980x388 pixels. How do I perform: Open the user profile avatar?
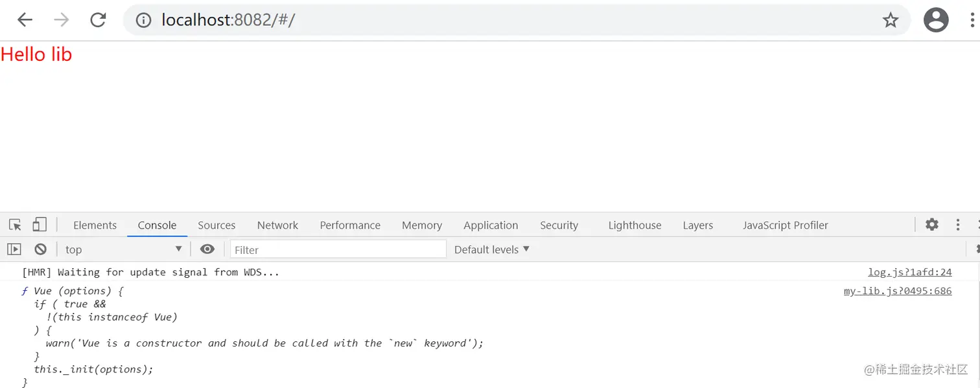(935, 20)
